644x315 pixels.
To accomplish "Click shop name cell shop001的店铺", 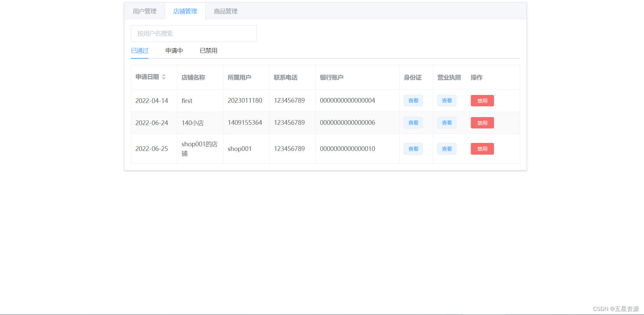I will point(200,149).
